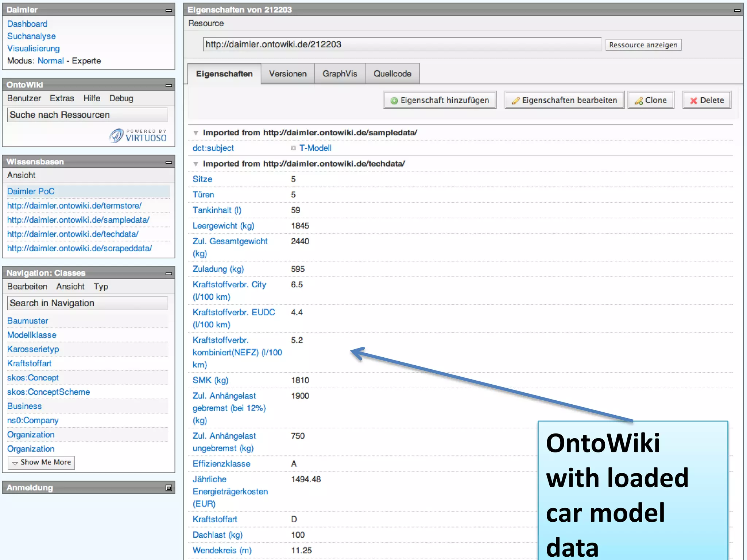Delete the resource

click(707, 100)
